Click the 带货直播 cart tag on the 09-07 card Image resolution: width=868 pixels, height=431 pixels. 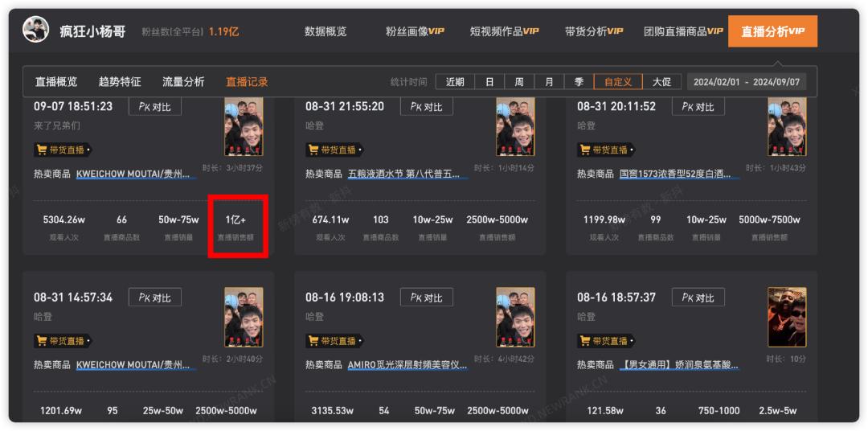point(63,150)
